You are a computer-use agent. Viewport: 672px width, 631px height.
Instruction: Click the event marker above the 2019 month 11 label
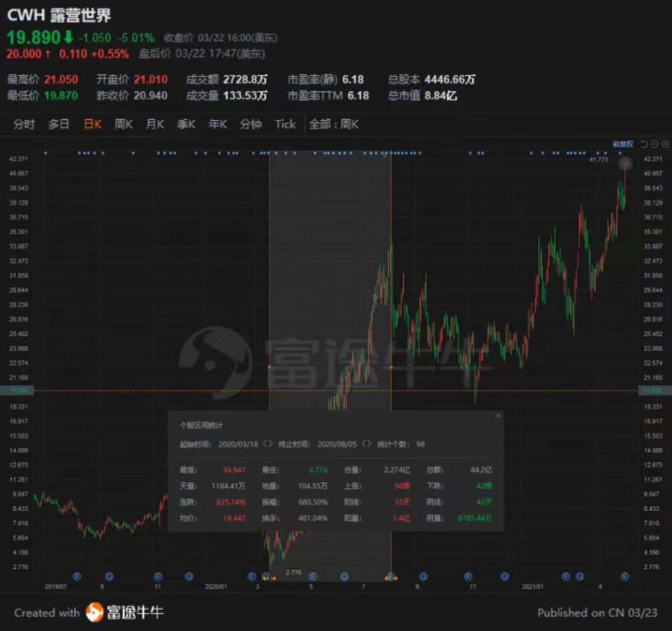coord(158,577)
